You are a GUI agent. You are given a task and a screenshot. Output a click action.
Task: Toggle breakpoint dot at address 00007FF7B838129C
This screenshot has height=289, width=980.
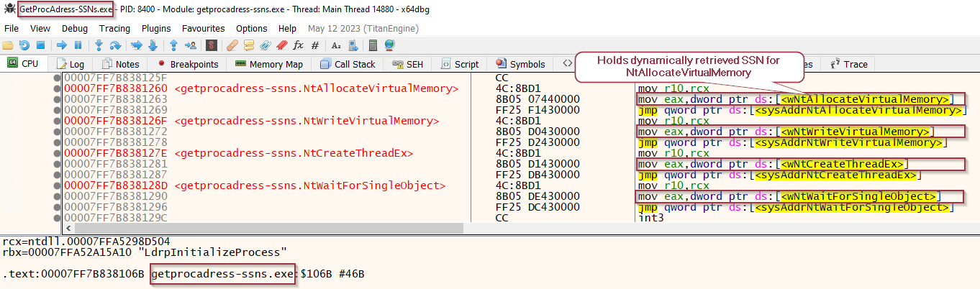[x=57, y=218]
